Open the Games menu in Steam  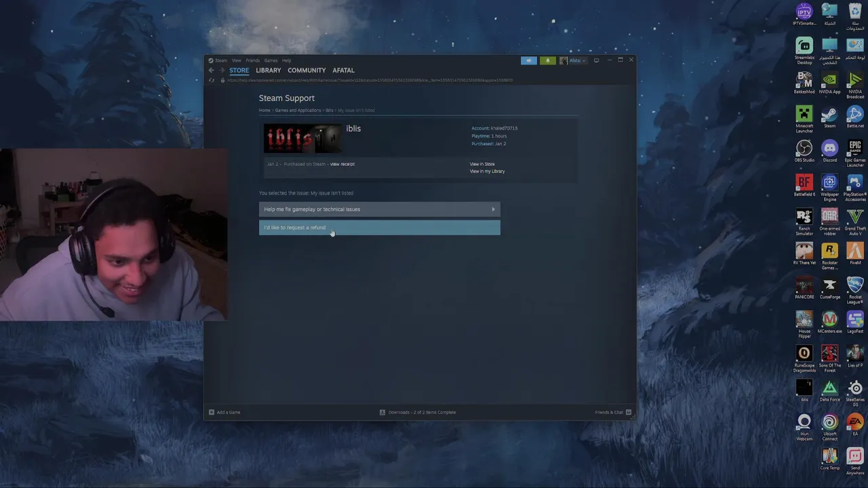(x=271, y=60)
